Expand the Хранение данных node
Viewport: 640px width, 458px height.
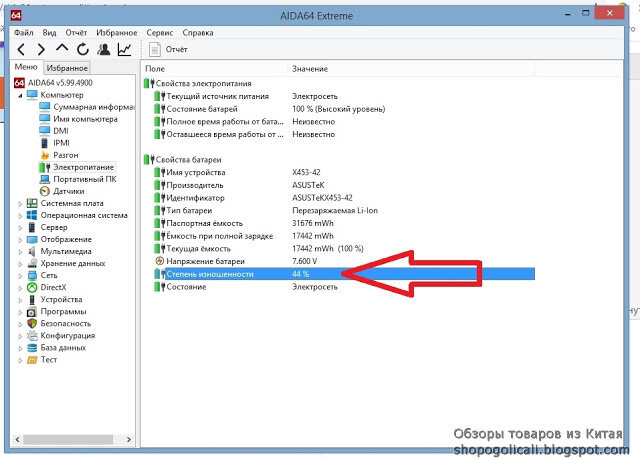(x=20, y=264)
